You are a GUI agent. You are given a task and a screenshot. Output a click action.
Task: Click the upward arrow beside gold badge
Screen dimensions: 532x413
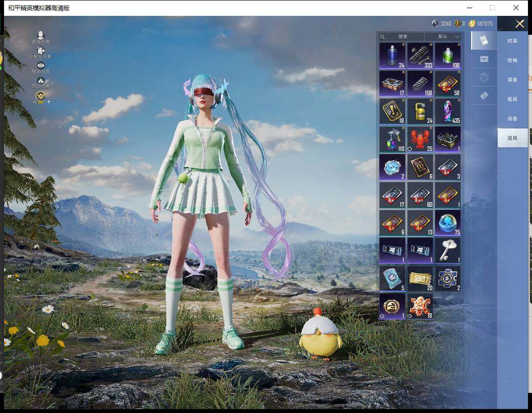pos(49,102)
